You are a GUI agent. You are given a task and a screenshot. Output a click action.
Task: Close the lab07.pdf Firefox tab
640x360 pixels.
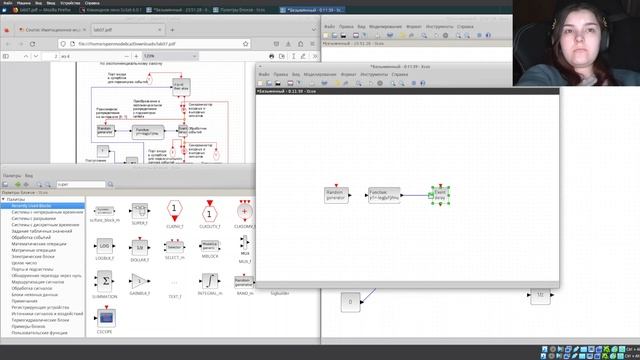[159, 30]
